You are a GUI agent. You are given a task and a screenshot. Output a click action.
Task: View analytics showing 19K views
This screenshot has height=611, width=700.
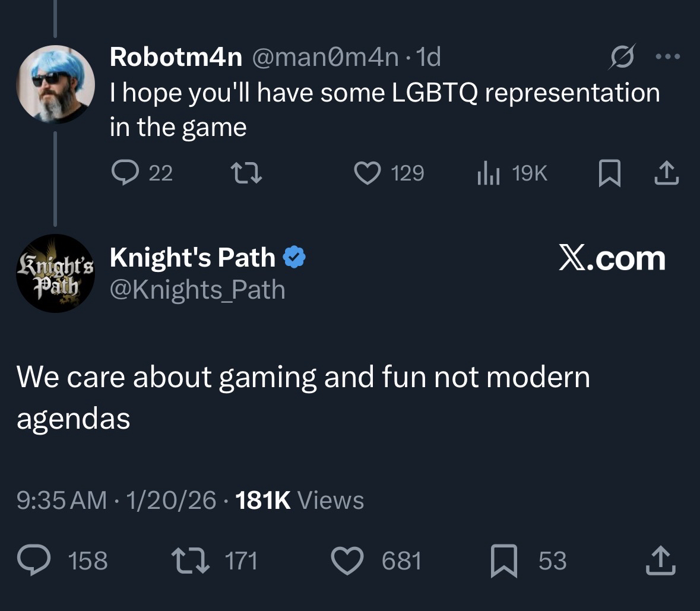point(487,173)
